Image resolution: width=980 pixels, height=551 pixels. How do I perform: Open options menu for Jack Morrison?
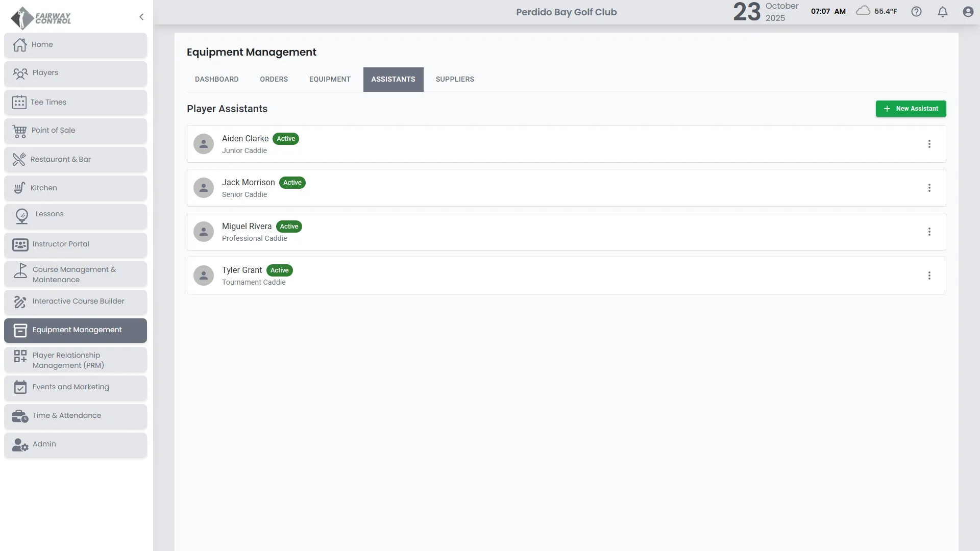[929, 188]
